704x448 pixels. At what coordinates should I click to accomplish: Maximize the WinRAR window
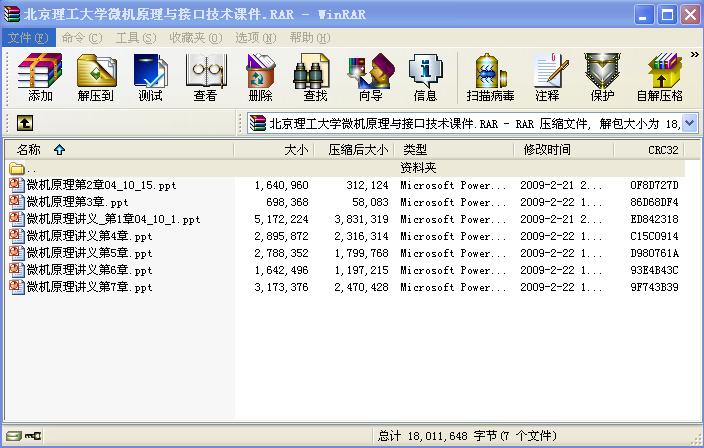point(668,15)
